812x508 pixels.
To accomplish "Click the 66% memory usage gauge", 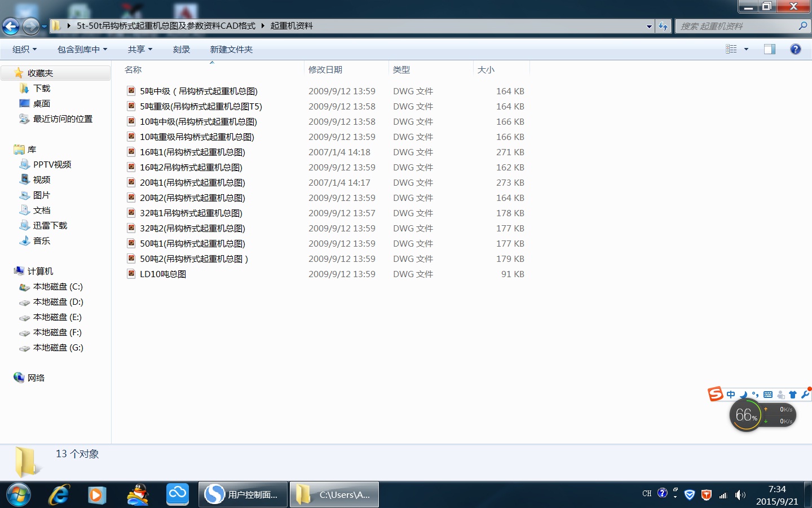I will pyautogui.click(x=747, y=415).
